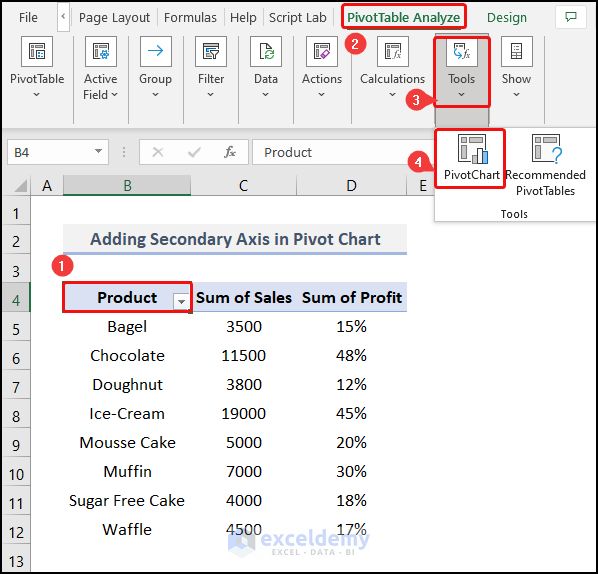
Task: Click the Actions icon
Action: tap(322, 51)
